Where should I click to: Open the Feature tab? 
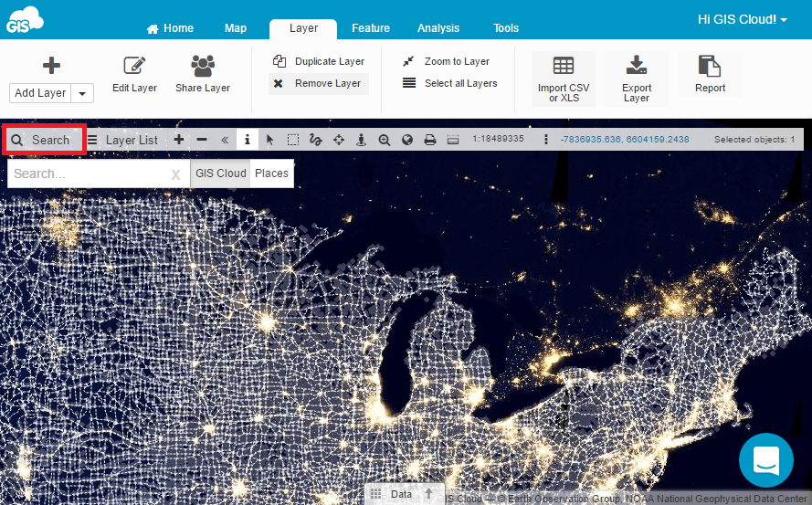[371, 28]
